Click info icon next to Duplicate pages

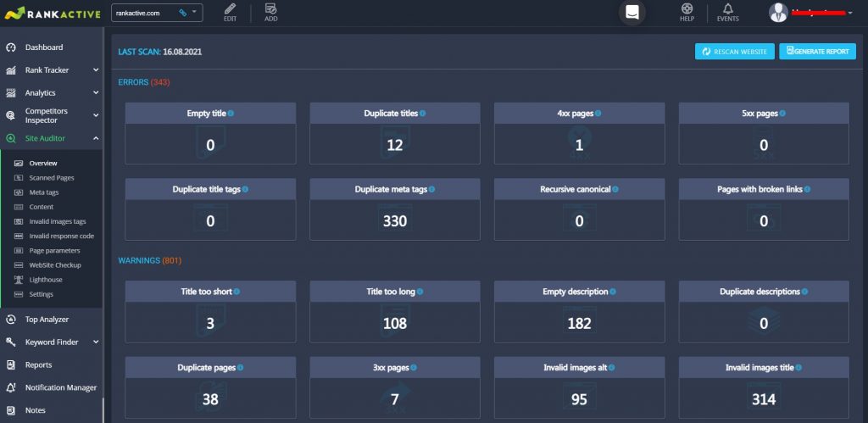(240, 367)
